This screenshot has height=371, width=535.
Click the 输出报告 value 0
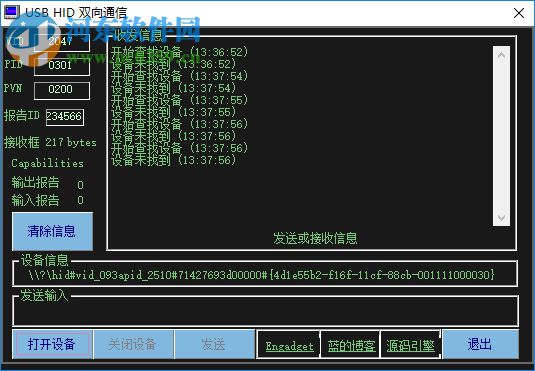click(x=80, y=185)
